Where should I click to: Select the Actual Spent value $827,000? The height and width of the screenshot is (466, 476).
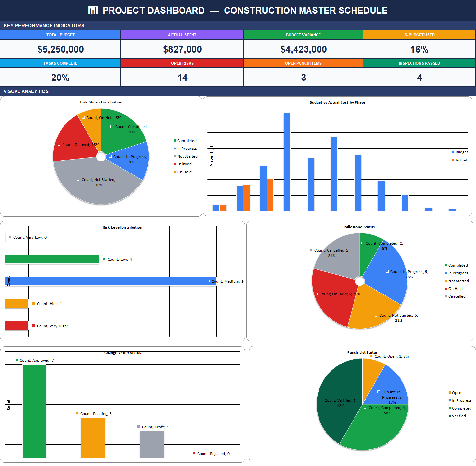pyautogui.click(x=182, y=49)
